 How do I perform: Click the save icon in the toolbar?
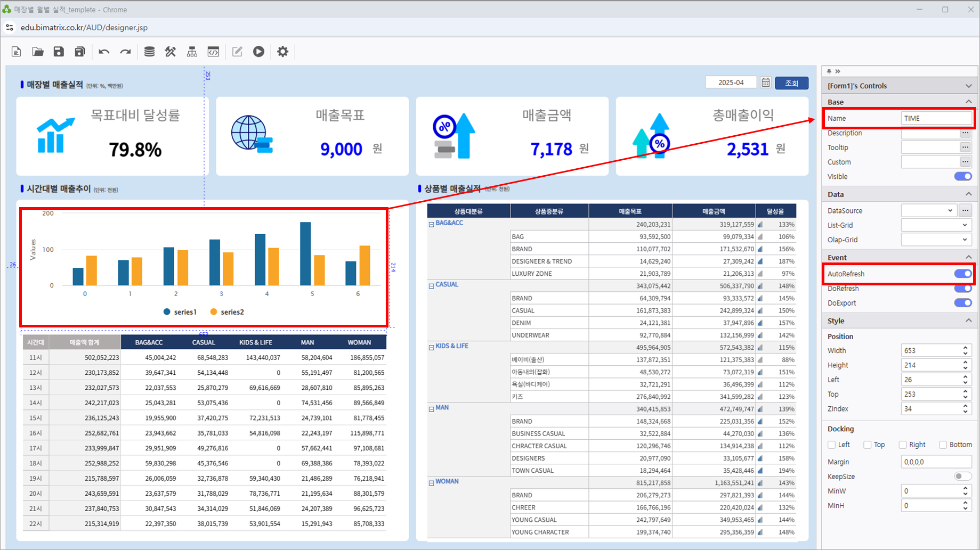coord(59,52)
